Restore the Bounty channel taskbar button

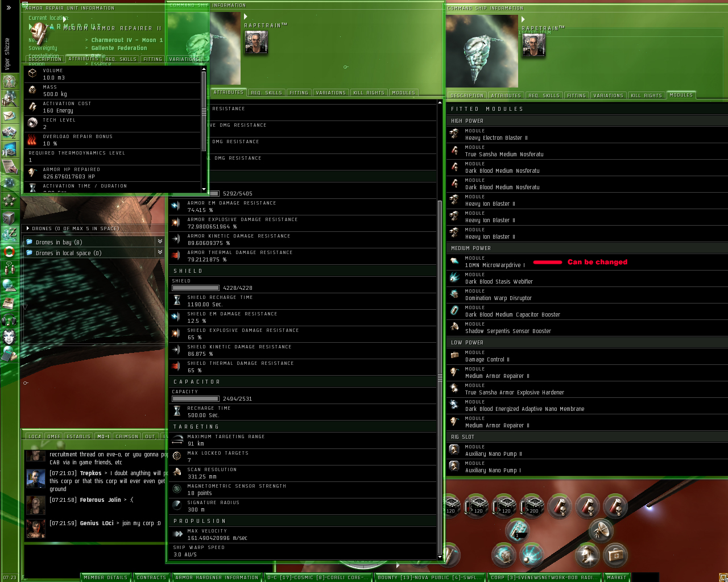coord(429,577)
